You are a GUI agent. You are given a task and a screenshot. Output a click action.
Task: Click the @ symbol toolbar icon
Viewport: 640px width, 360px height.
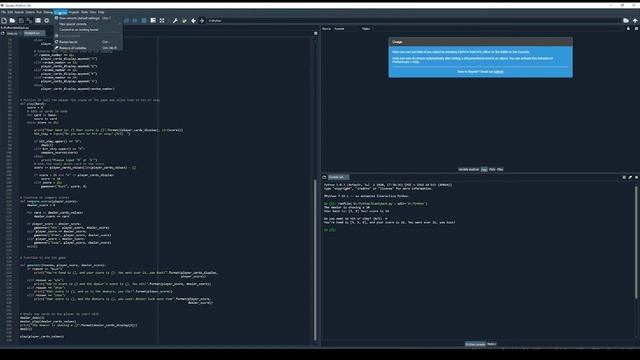[x=47, y=20]
